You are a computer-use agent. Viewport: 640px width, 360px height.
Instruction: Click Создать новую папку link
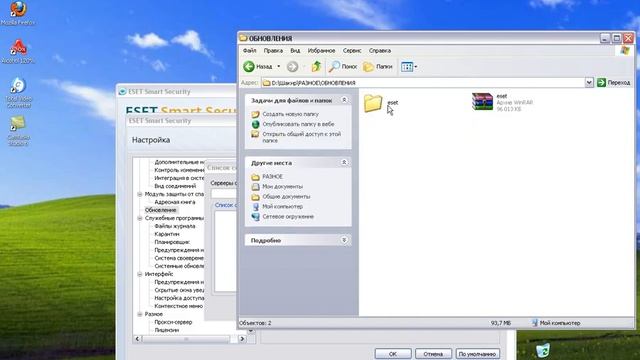pyautogui.click(x=291, y=114)
